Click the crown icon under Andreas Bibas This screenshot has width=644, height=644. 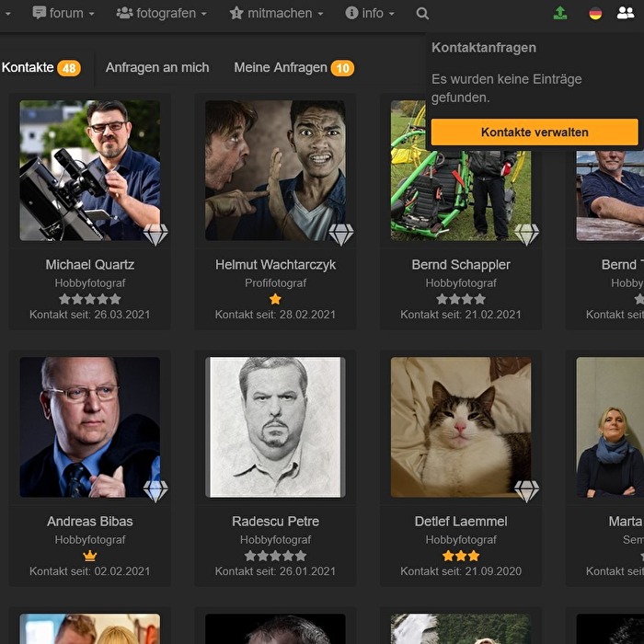tap(90, 556)
